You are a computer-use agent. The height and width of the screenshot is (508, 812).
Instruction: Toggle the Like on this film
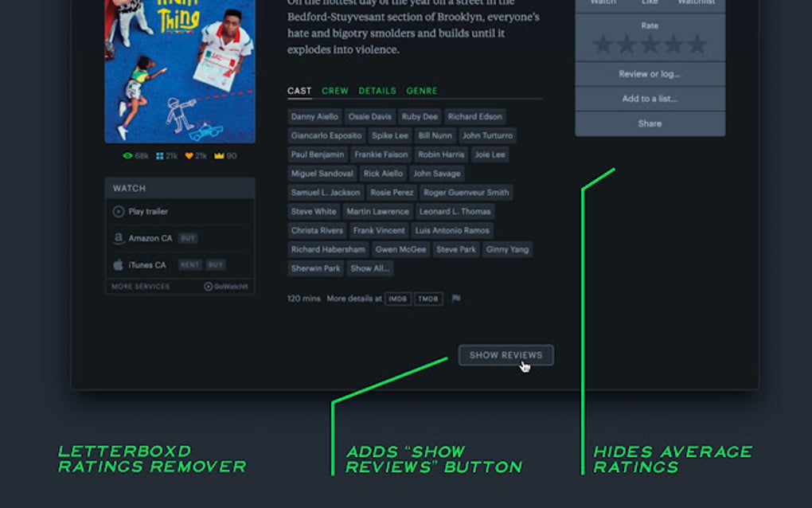[x=650, y=2]
